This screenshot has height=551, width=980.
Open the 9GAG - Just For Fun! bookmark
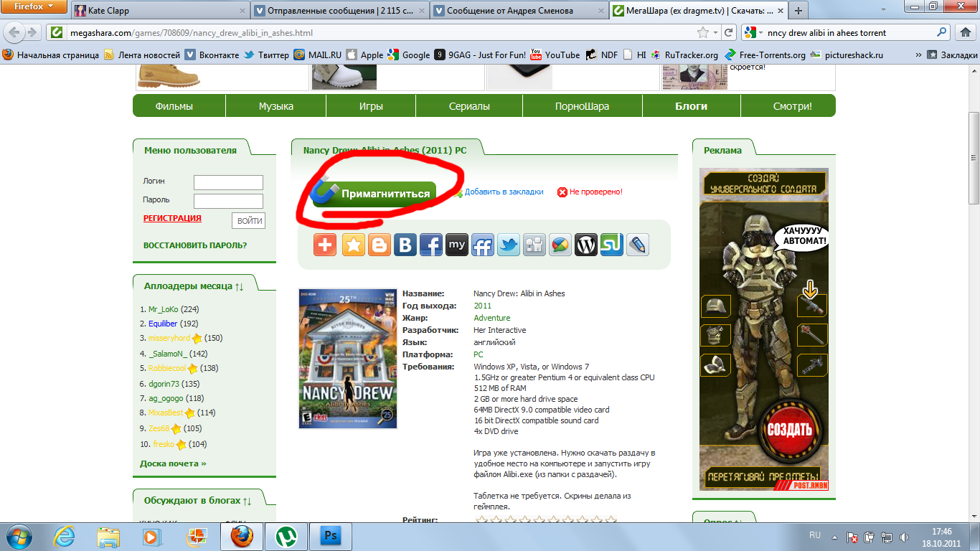click(481, 55)
